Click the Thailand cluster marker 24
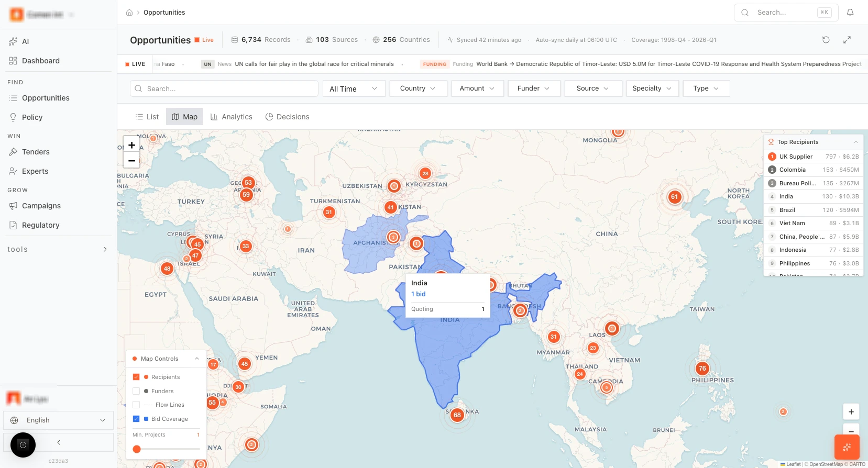Image resolution: width=868 pixels, height=468 pixels. 580,374
